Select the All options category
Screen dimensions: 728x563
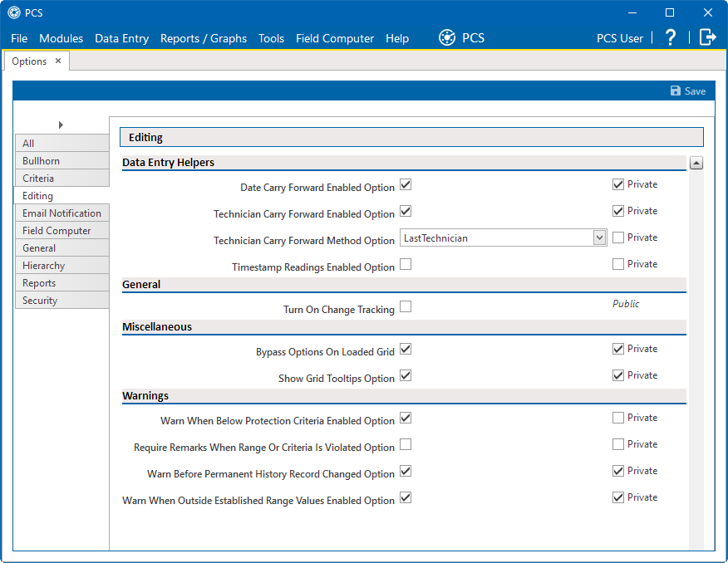pyautogui.click(x=61, y=144)
